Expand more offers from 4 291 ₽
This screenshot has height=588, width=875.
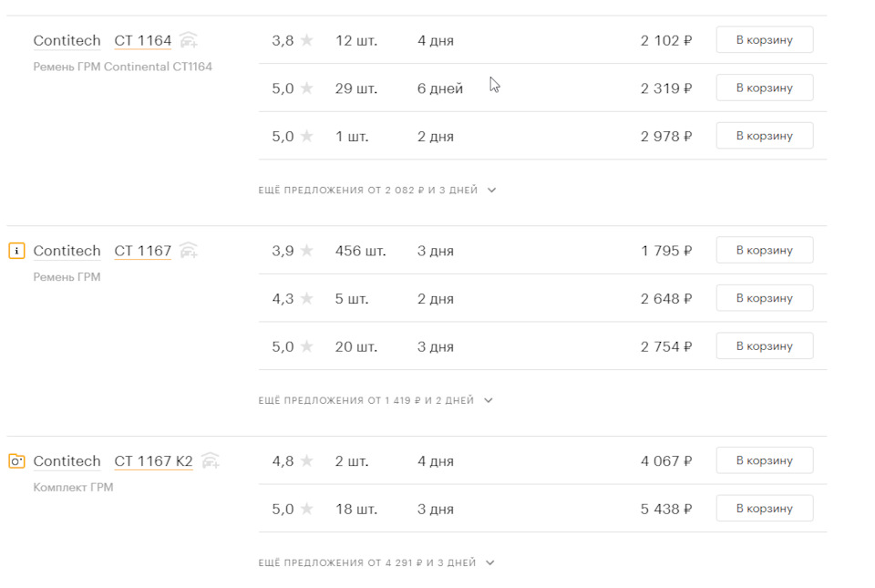tap(376, 563)
